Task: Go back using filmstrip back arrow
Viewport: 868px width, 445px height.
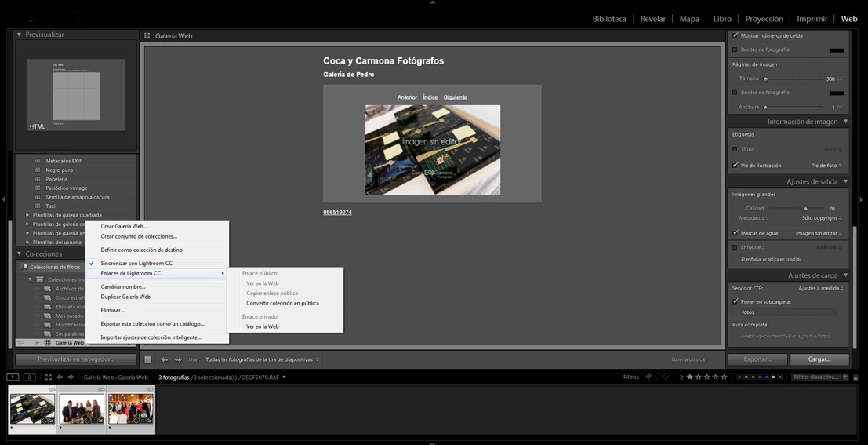Action: (x=60, y=378)
